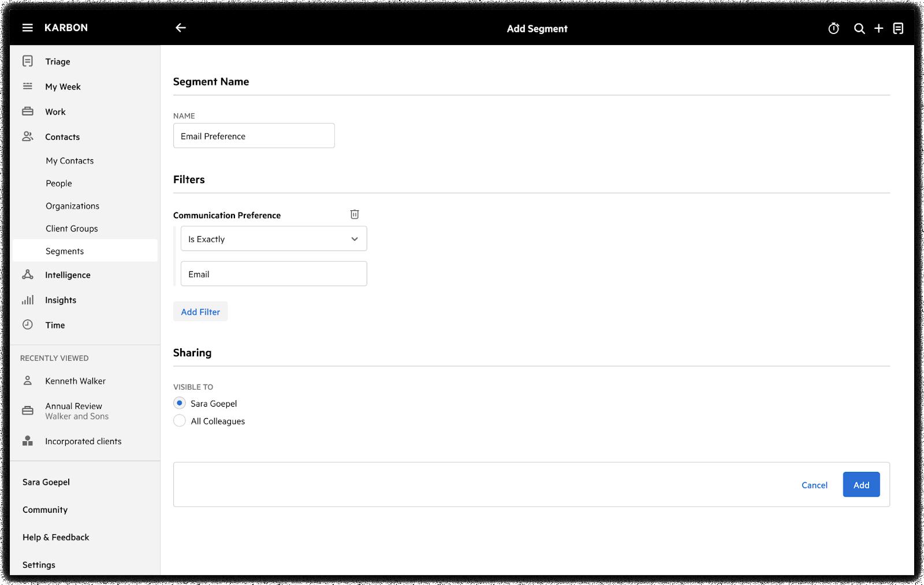Click the Triage inbox icon
This screenshot has width=924, height=585.
(x=28, y=61)
